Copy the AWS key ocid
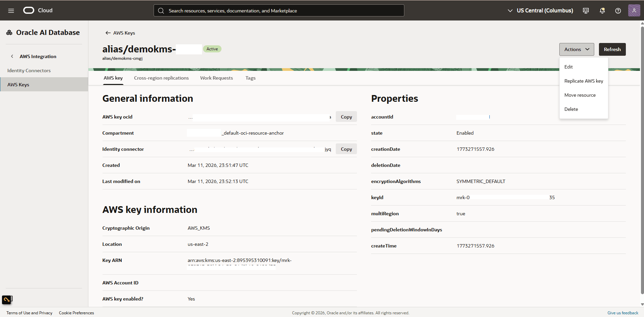This screenshot has height=317, width=644. tap(346, 117)
